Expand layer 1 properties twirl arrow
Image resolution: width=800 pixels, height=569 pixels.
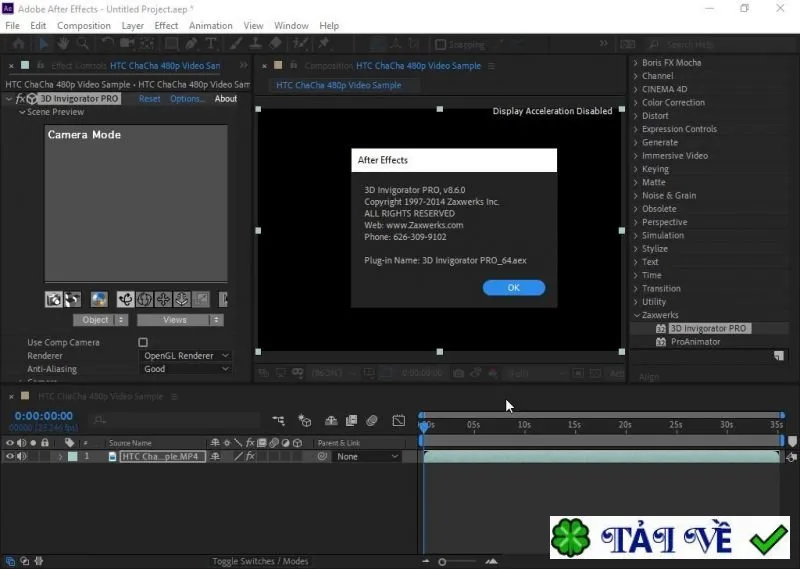pos(60,457)
